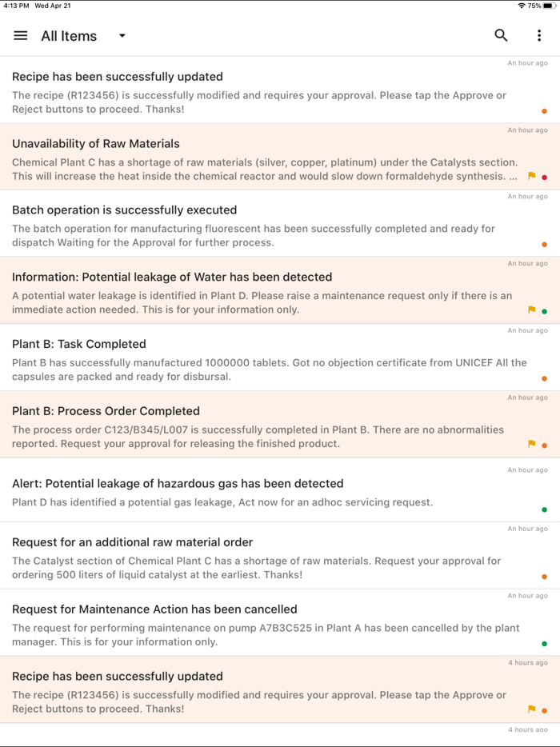Open the search icon in the top bar

(501, 35)
